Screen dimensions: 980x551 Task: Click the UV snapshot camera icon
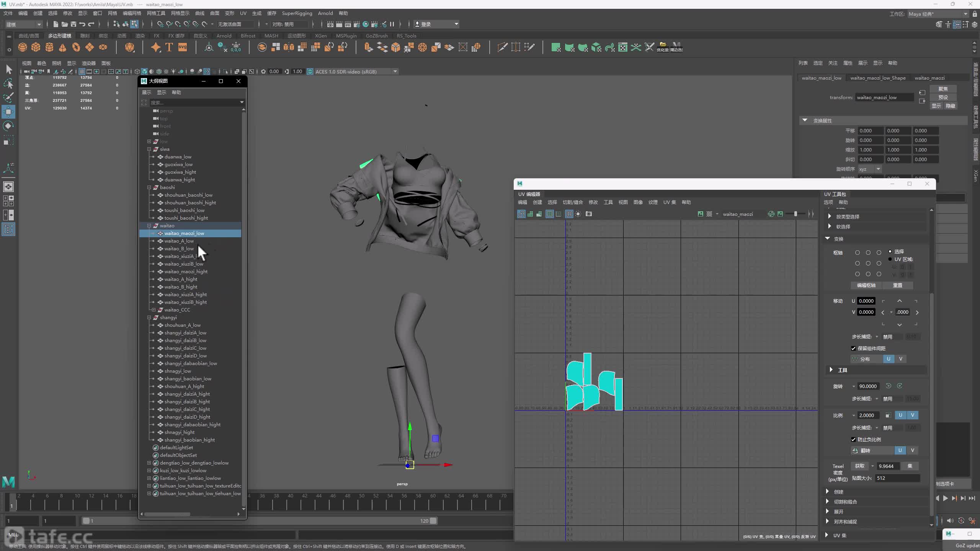pos(589,214)
